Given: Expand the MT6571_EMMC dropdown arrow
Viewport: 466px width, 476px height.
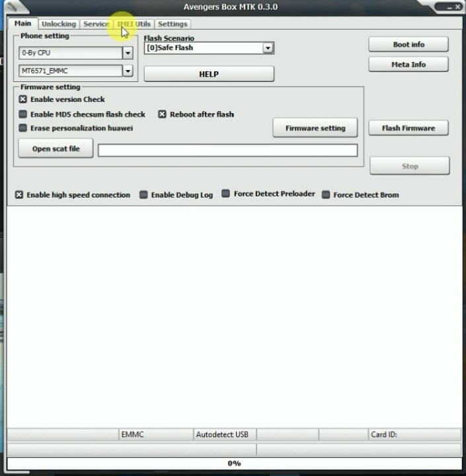Looking at the screenshot, I should 128,71.
